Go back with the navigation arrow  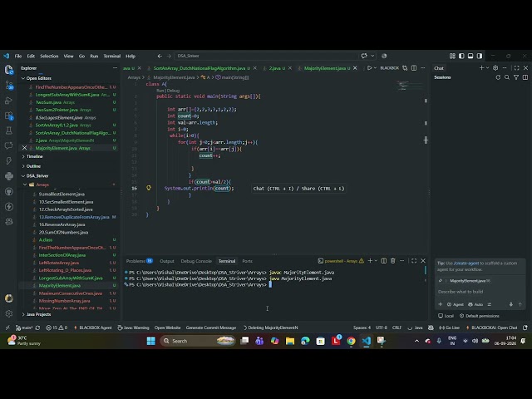[160, 56]
